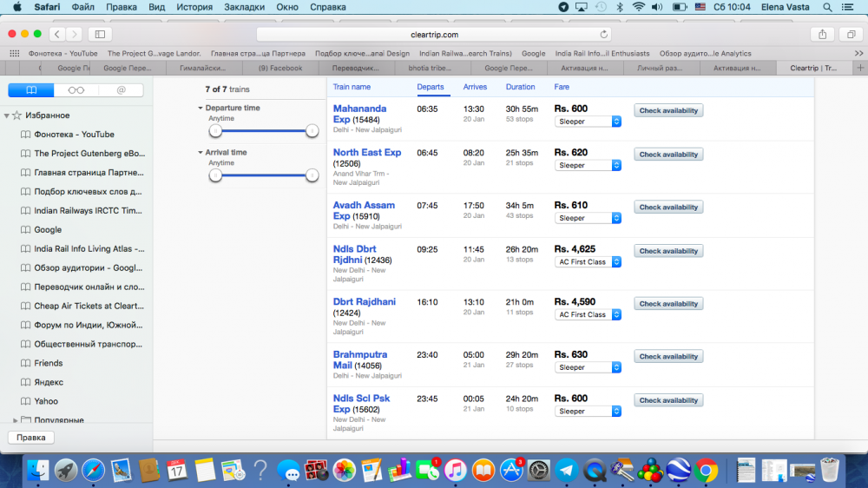This screenshot has height=488, width=868.
Task: Switch to the Reading List glasses icon
Action: click(x=76, y=89)
